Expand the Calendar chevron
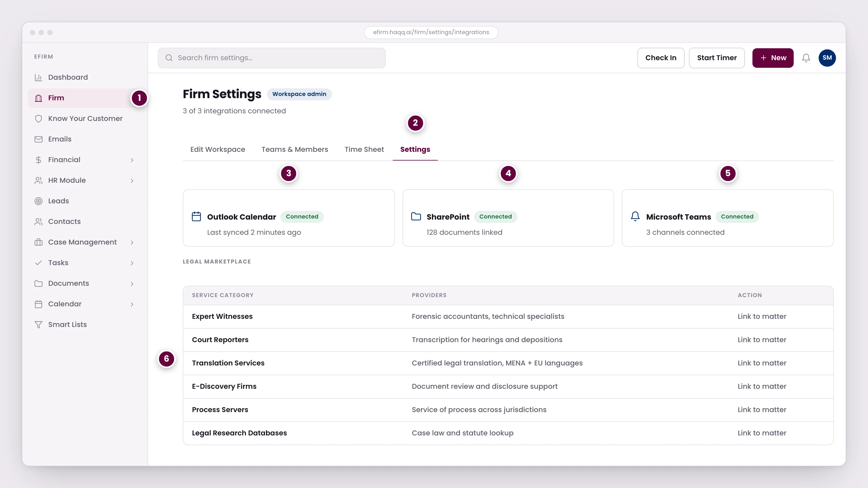 pyautogui.click(x=132, y=304)
